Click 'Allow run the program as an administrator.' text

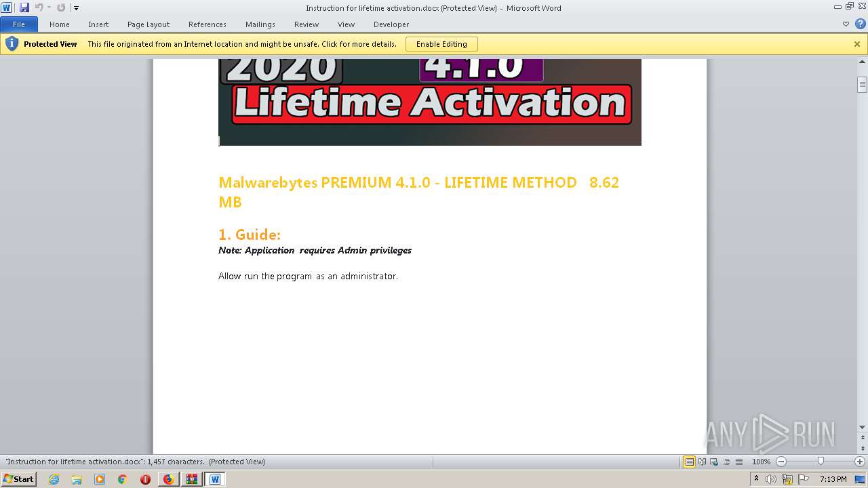pyautogui.click(x=308, y=276)
